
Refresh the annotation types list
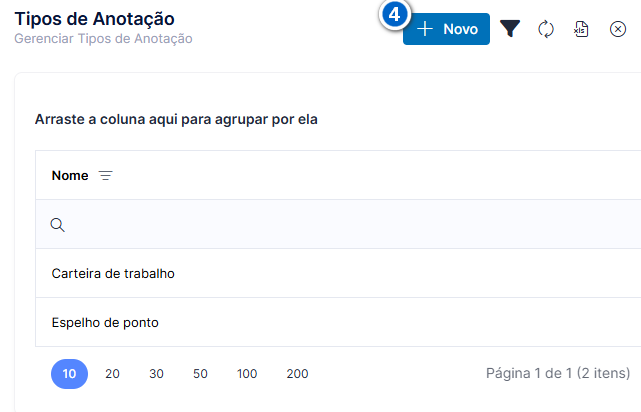(546, 29)
